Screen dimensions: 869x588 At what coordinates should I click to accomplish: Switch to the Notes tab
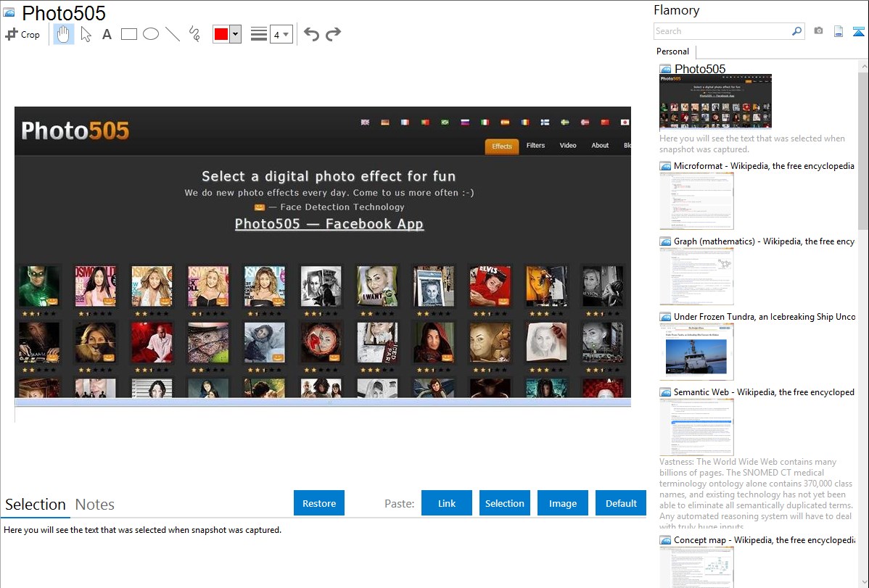[95, 505]
